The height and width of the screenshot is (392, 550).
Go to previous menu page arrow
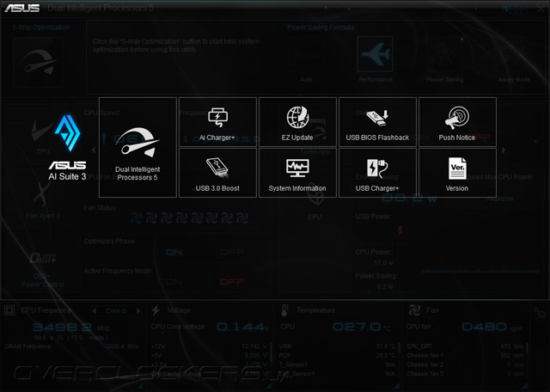point(94,150)
